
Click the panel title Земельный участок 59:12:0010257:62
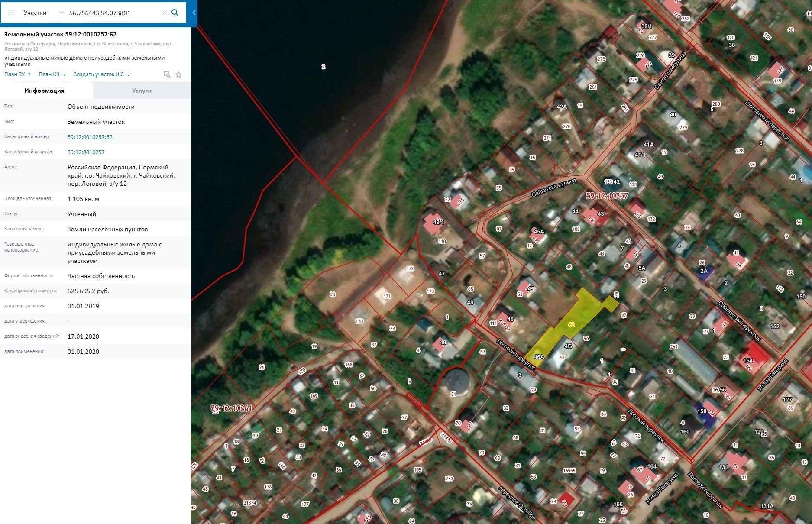[60, 34]
